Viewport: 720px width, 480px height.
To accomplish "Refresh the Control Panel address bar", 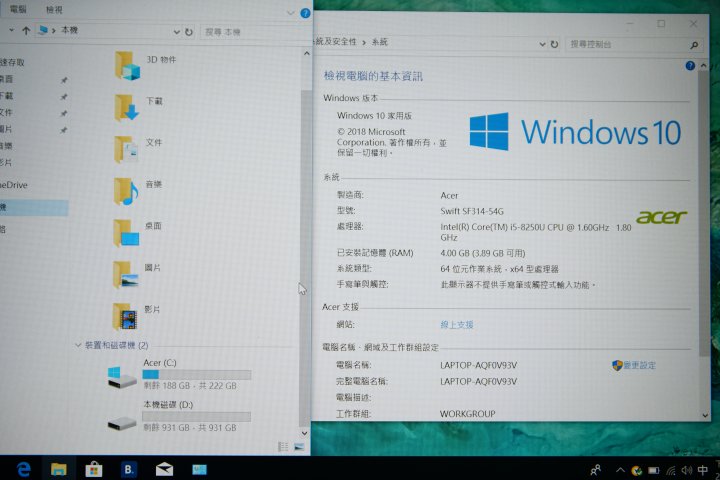I will click(554, 44).
